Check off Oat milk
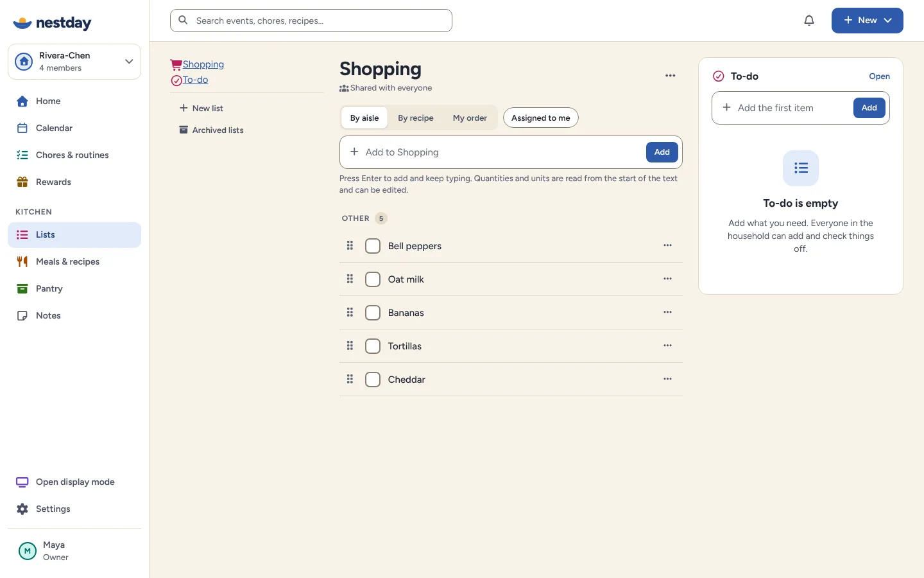Viewport: 924px width, 578px height. 373,279
